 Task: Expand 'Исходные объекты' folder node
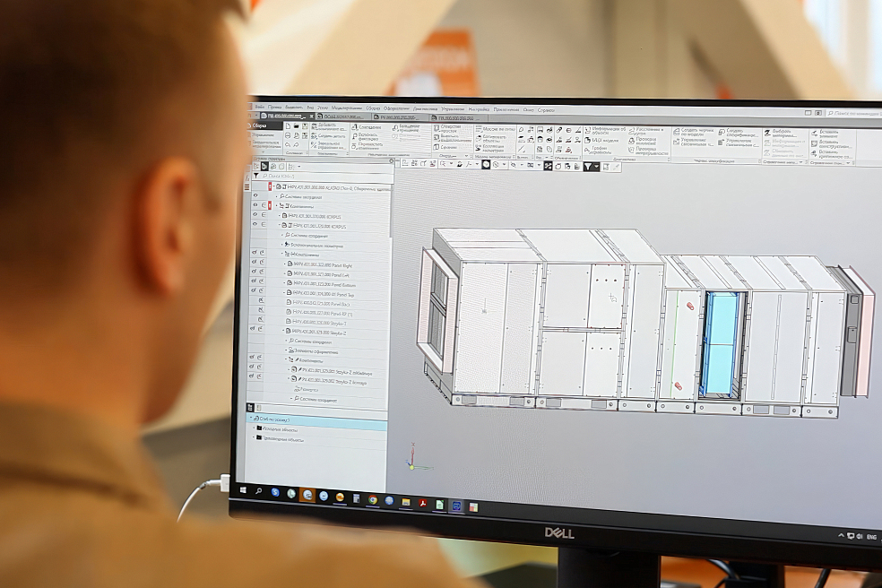click(254, 428)
